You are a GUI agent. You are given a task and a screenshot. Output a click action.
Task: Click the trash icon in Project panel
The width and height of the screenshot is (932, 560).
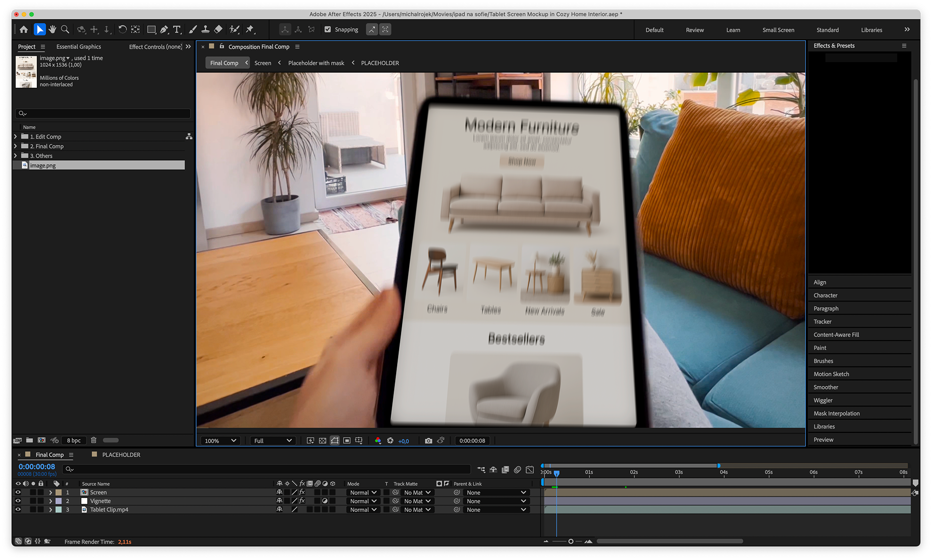(x=94, y=440)
